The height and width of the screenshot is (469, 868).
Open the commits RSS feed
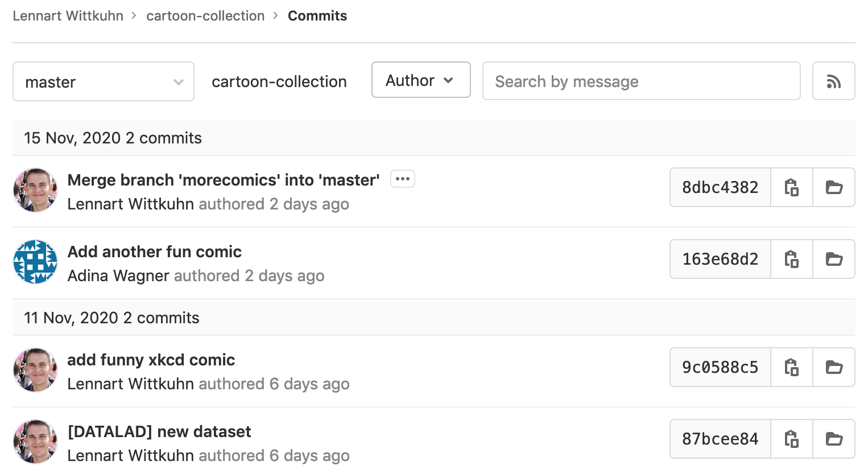(833, 81)
